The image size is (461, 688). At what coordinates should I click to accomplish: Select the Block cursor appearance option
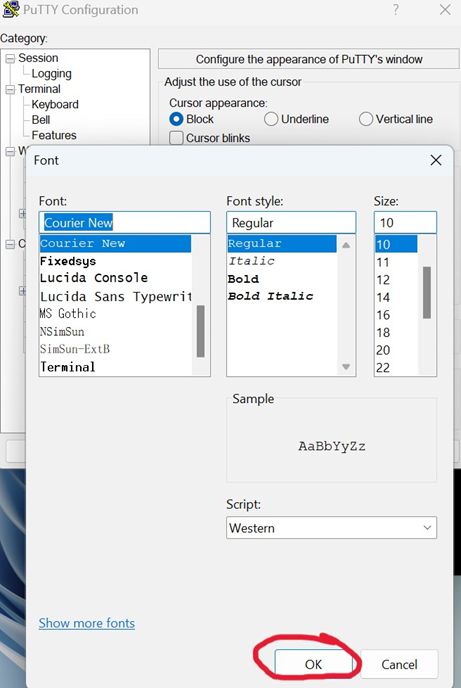[176, 119]
